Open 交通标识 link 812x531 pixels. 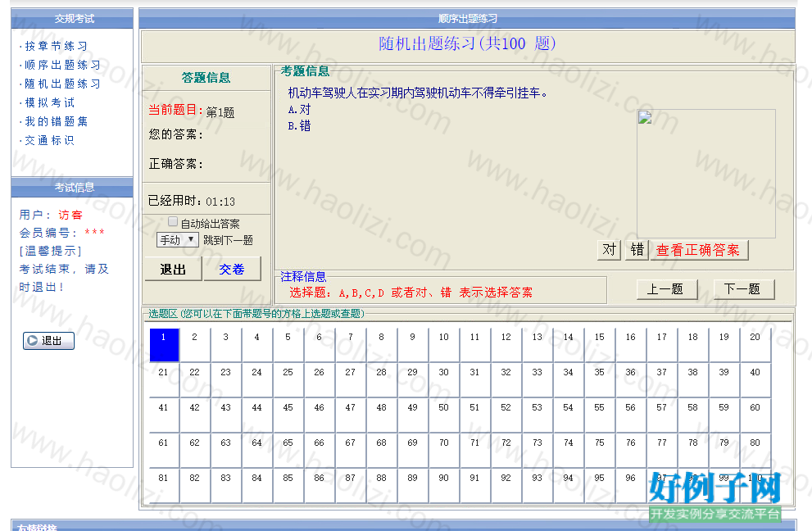tap(50, 140)
